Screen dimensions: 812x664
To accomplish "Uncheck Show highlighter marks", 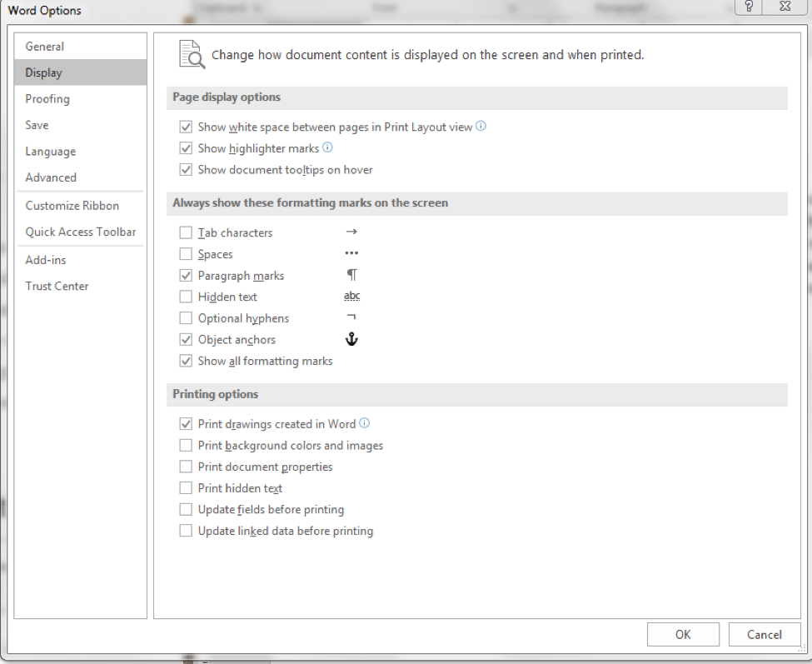I will point(185,147).
